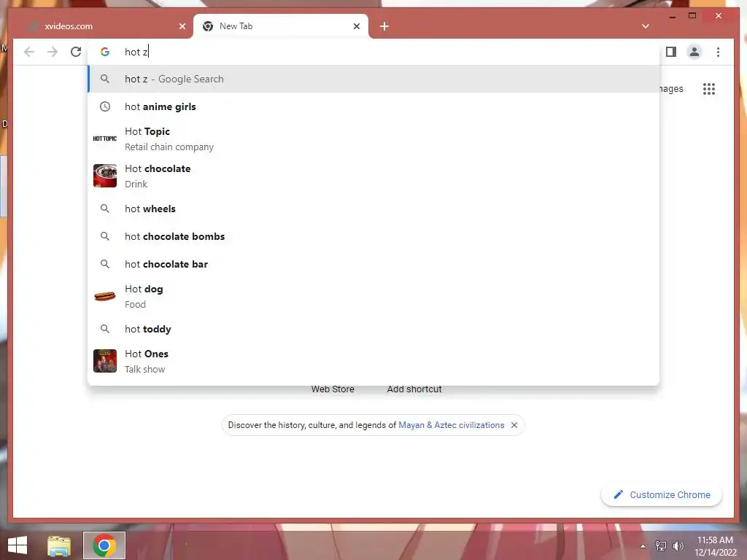Click the Customize Chrome button
747x560 pixels.
coord(662,495)
